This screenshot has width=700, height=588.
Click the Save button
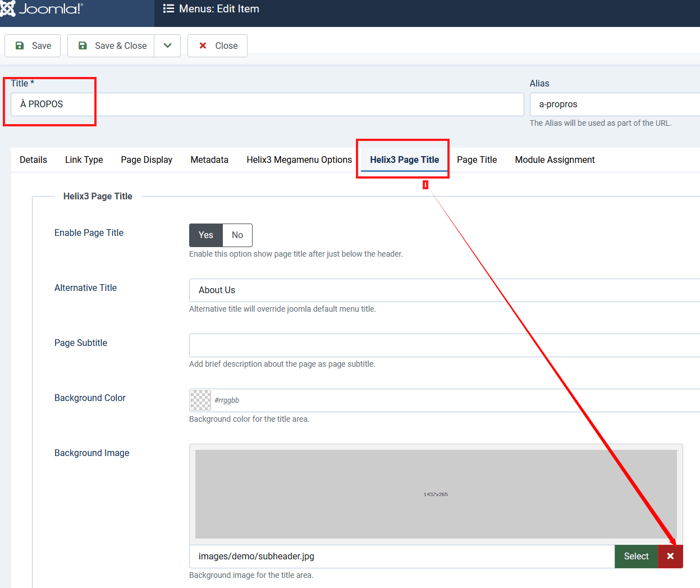[x=33, y=45]
